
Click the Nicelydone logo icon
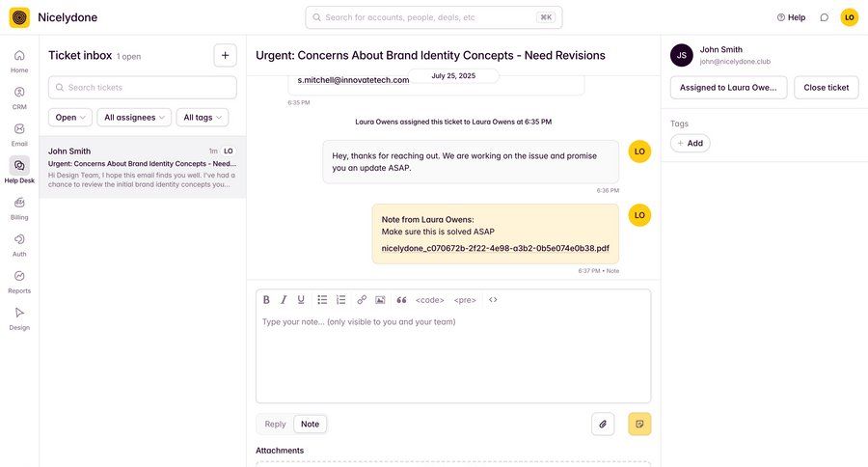pyautogui.click(x=19, y=17)
